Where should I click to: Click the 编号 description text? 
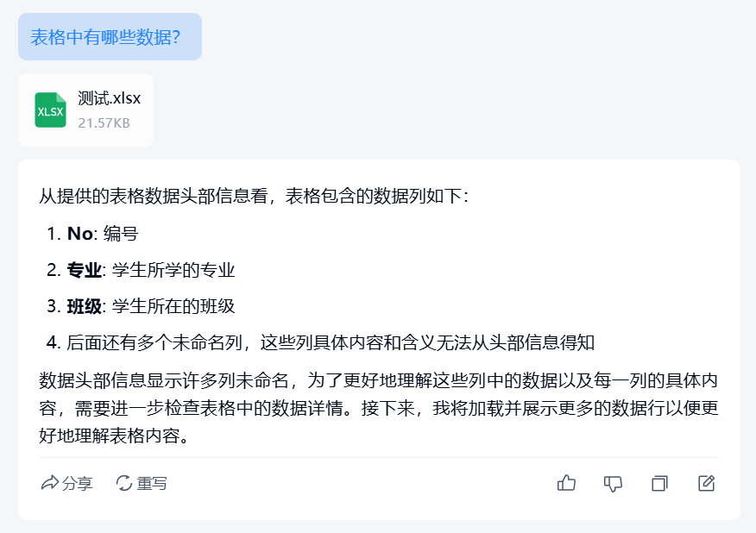point(121,234)
